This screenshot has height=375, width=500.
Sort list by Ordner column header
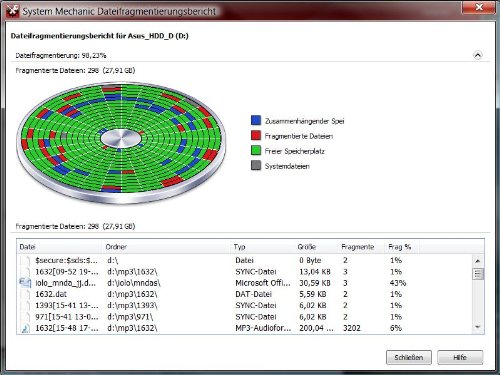point(167,247)
